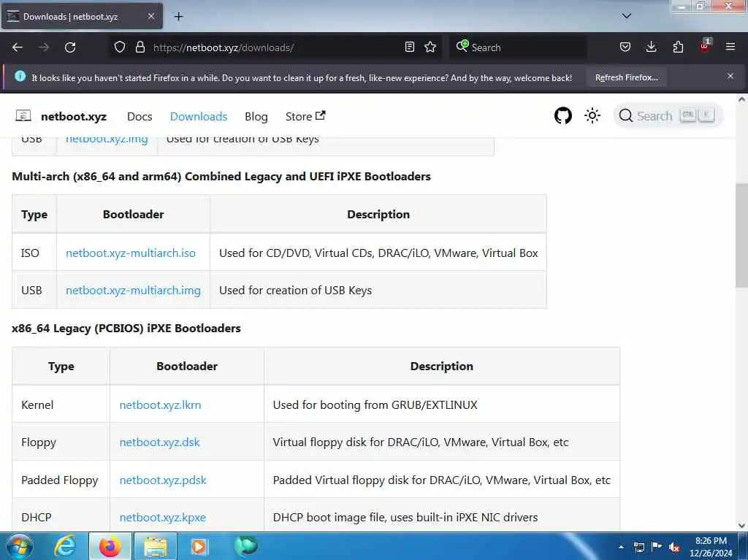Click the network tray icon
The image size is (748, 560).
coord(638,547)
